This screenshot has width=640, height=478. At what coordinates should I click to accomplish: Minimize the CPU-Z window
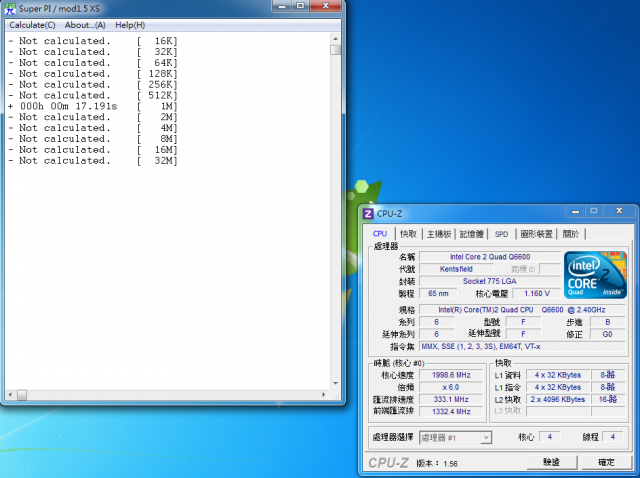(x=576, y=211)
